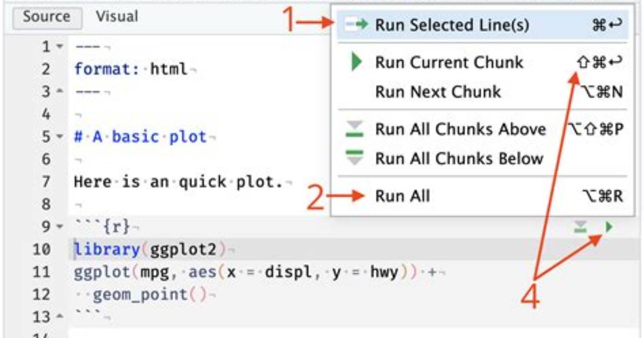Viewport: 644px width, 338px height.
Task: Select Run All Chunks Above entry
Action: (483, 129)
